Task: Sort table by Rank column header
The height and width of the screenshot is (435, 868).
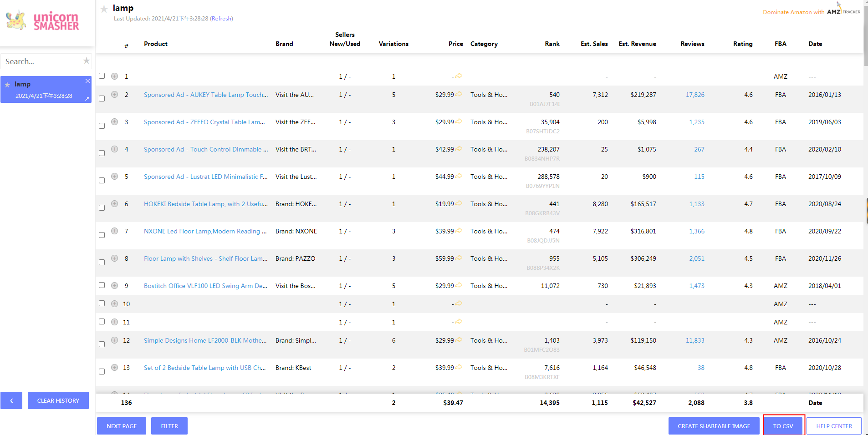Action: tap(552, 44)
